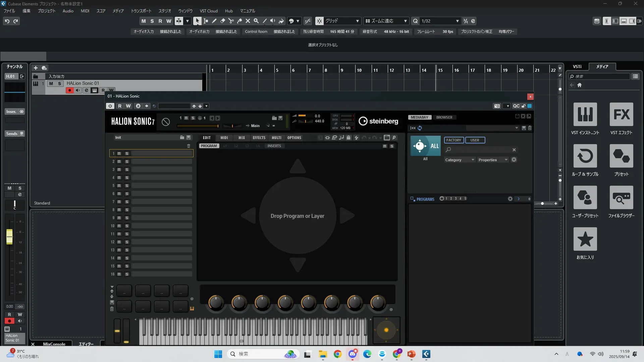Open the Transport menu

pyautogui.click(x=141, y=11)
